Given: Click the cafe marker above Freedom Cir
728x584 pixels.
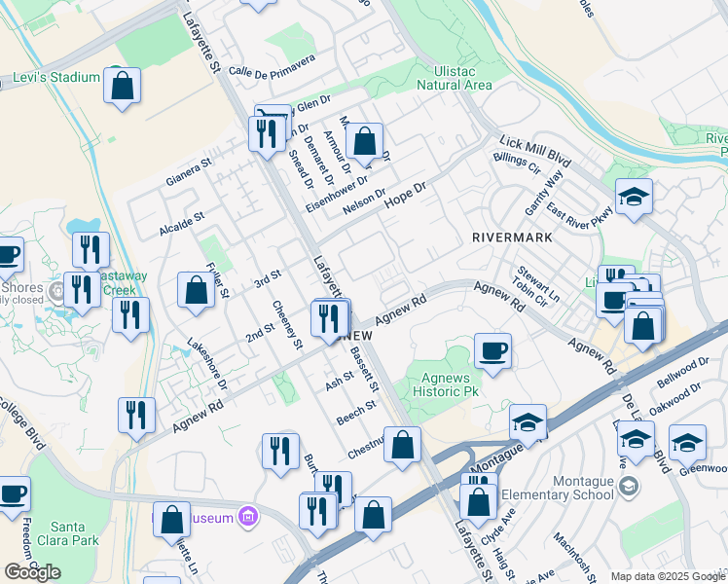Looking at the screenshot, I should click(14, 494).
